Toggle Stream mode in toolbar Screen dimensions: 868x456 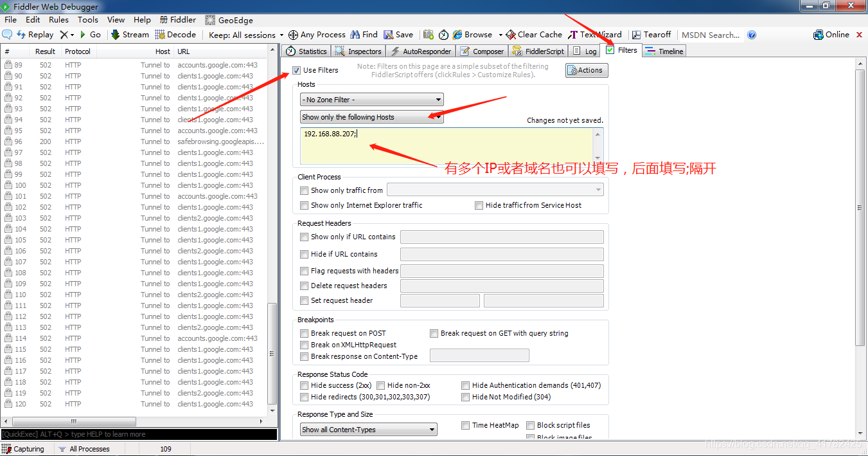click(130, 35)
